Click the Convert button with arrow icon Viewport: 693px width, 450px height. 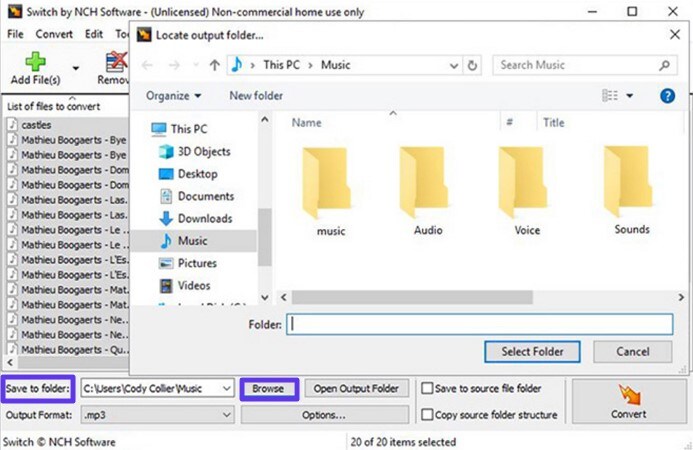click(x=629, y=401)
